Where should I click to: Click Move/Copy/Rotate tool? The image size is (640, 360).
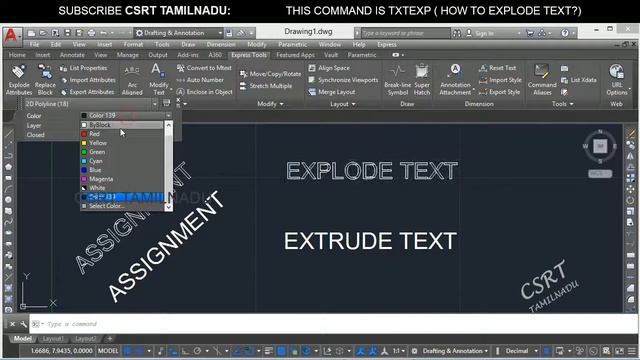(x=270, y=74)
